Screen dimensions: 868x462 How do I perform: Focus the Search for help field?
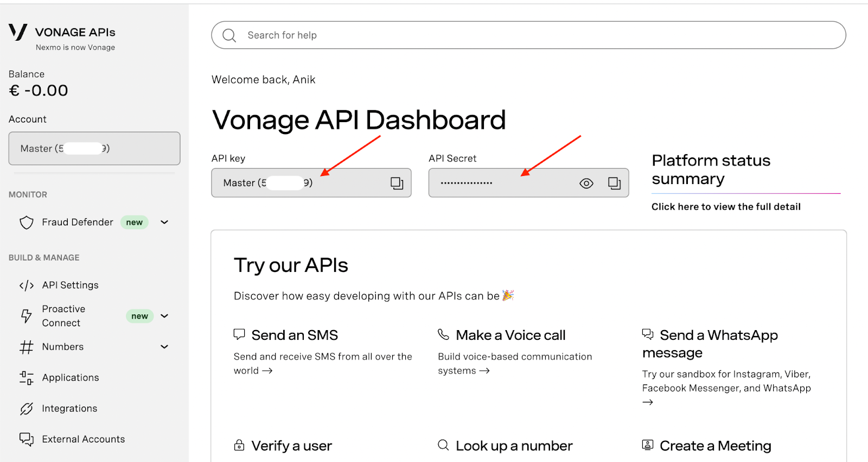click(532, 35)
